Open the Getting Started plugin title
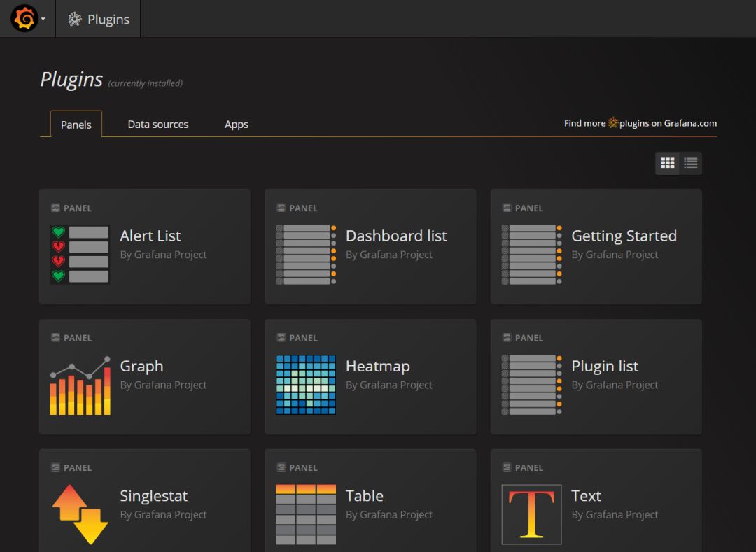The height and width of the screenshot is (552, 756). [624, 236]
